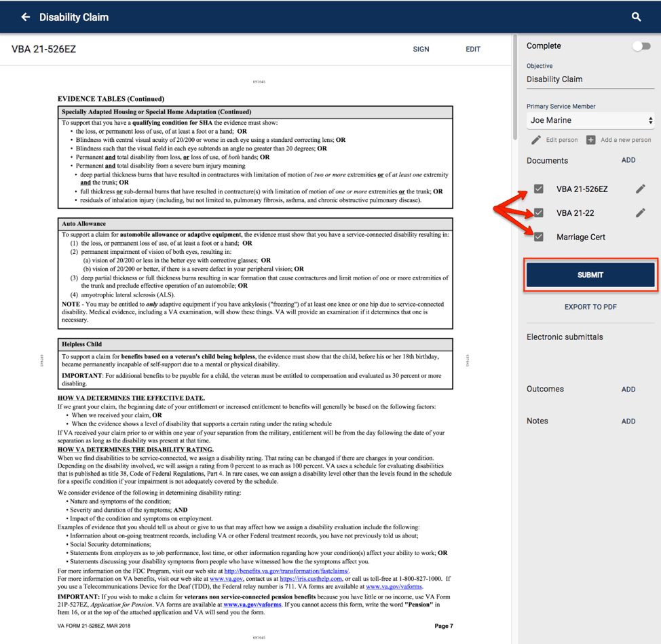The height and width of the screenshot is (644, 661).
Task: Select the VBA 21-22 document name
Action: (x=575, y=213)
